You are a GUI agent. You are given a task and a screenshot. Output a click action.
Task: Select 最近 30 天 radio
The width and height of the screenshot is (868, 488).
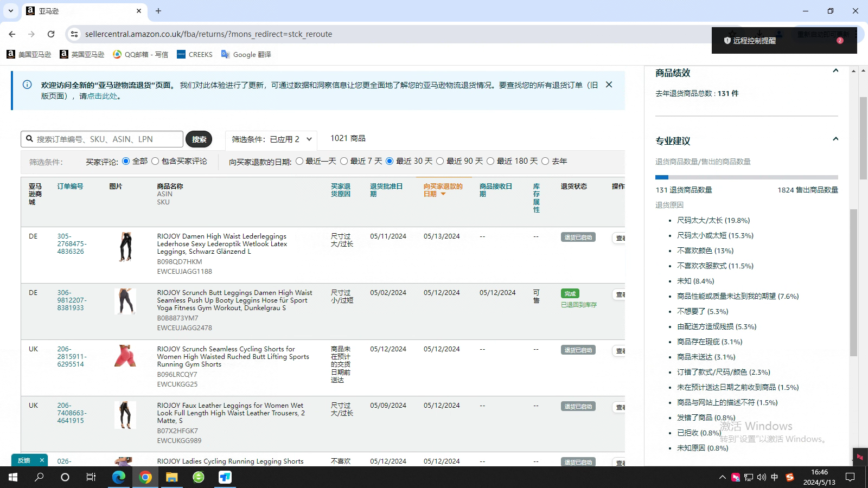click(390, 161)
